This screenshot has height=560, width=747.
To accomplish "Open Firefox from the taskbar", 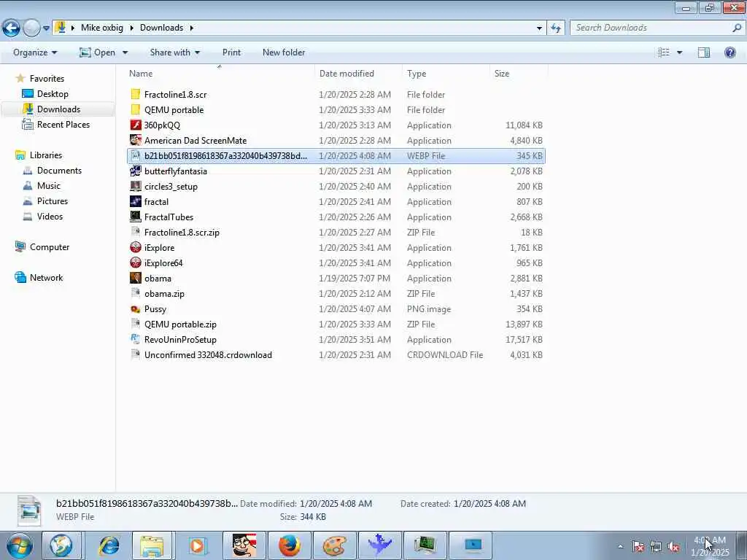I will [289, 545].
